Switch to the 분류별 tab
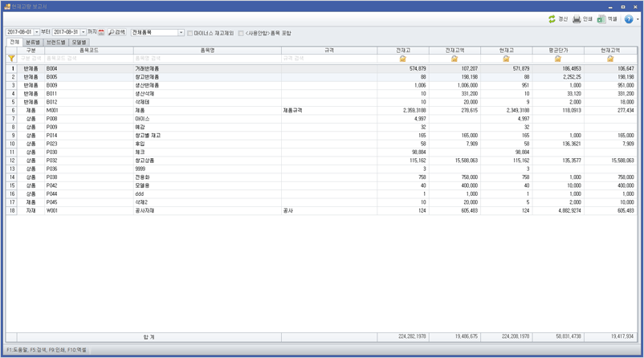The image size is (644, 358). (32, 42)
